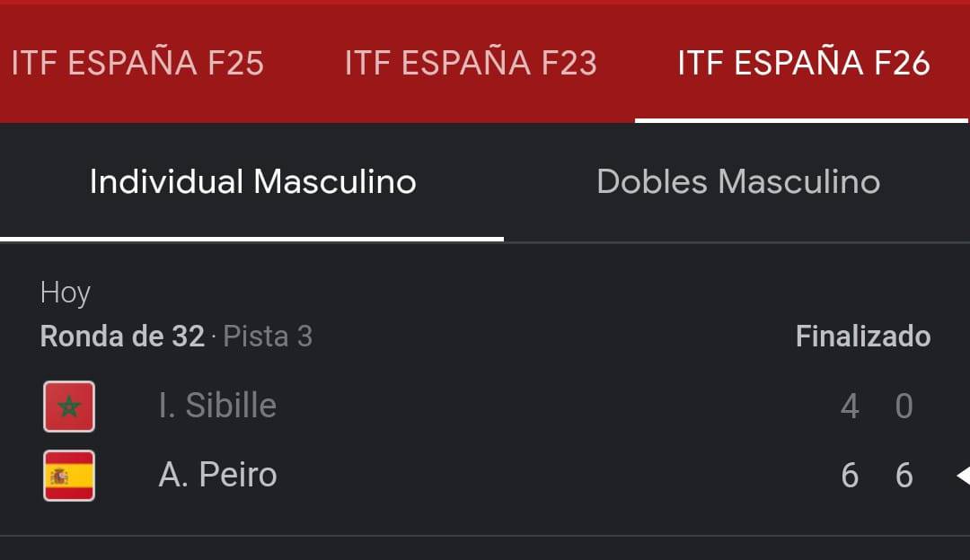Select the Individual Masculino tab

click(252, 182)
